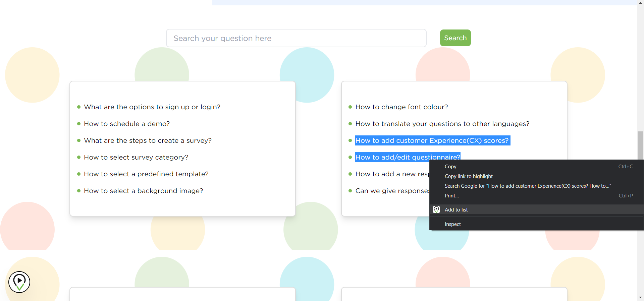Image resolution: width=644 pixels, height=301 pixels.
Task: Click the scrollbar down arrow
Action: click(x=640, y=298)
